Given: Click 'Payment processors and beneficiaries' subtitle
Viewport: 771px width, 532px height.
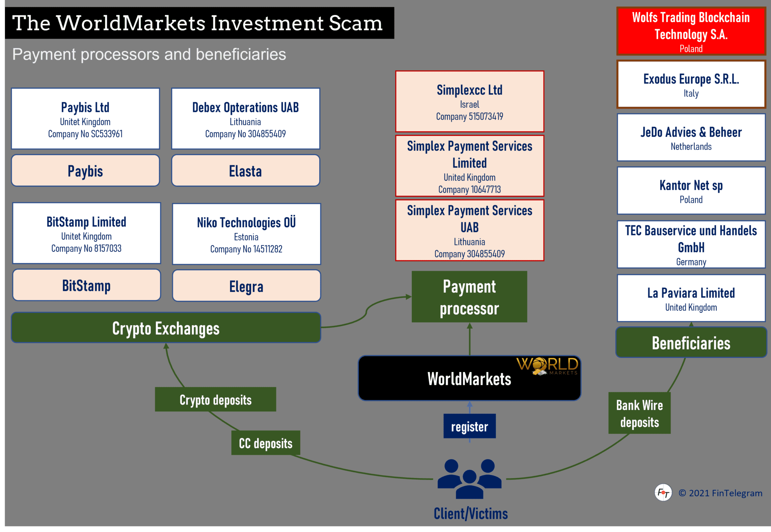Looking at the screenshot, I should [x=149, y=54].
